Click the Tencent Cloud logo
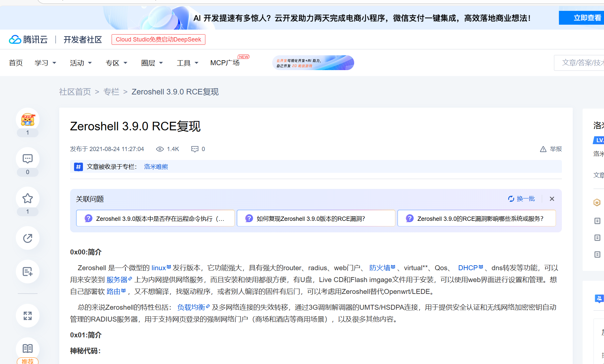This screenshot has width=604, height=364. point(28,39)
